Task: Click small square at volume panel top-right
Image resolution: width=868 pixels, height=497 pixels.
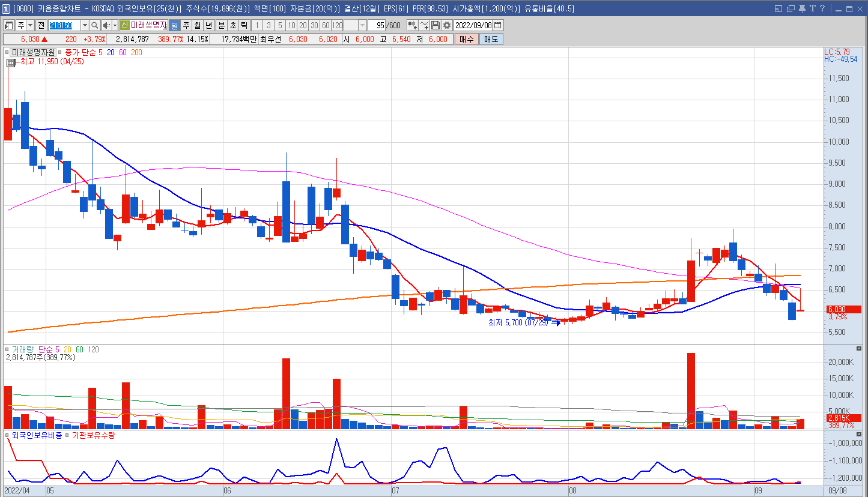Action: pyautogui.click(x=858, y=349)
